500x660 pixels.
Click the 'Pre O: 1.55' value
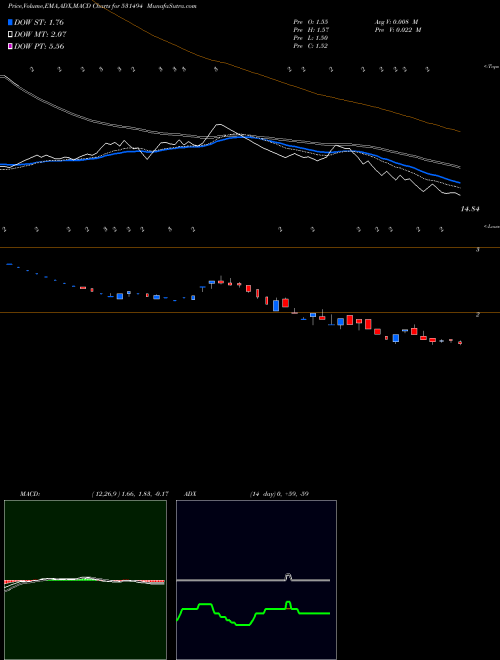coord(311,21)
